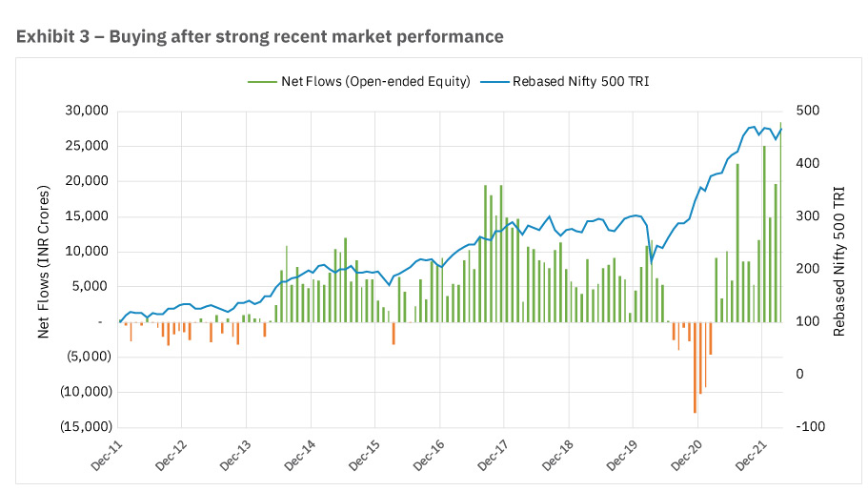Click the blue Rebased Nifty legend line
The image size is (868, 491).
(x=495, y=82)
